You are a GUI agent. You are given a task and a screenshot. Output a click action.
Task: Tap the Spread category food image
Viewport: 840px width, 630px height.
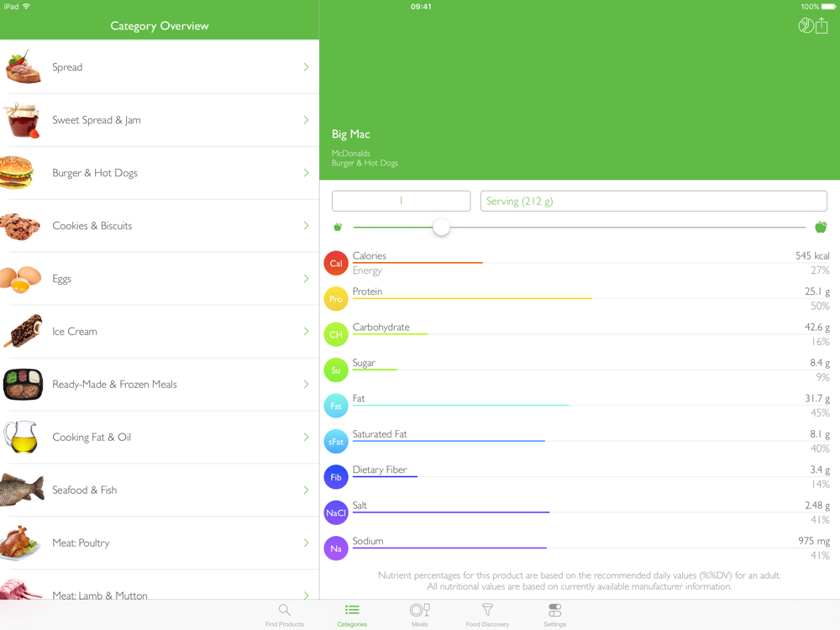pyautogui.click(x=23, y=67)
